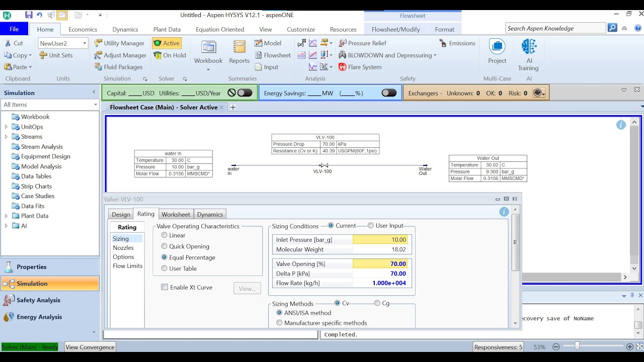Click the View Convergence button

[x=90, y=347]
